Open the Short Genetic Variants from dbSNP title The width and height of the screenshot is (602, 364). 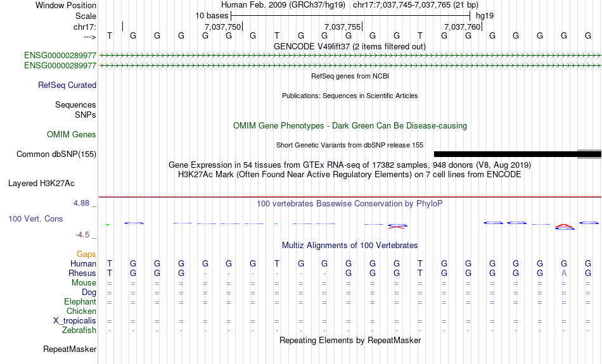[350, 145]
